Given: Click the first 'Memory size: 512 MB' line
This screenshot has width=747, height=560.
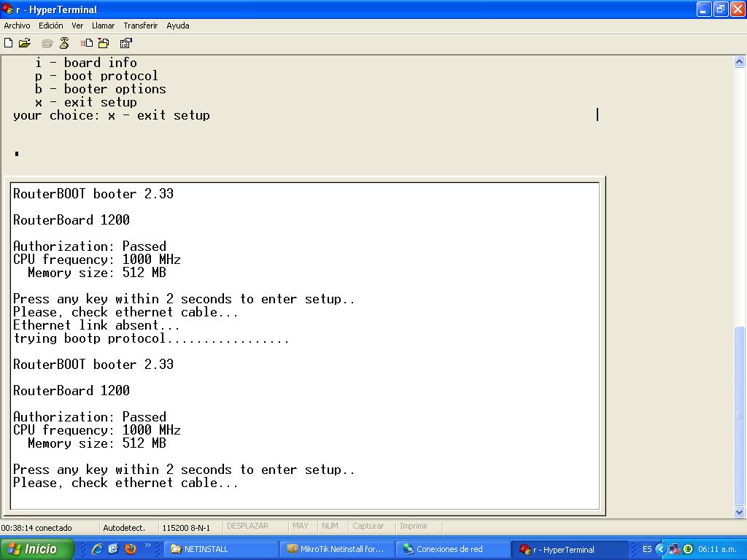Looking at the screenshot, I should coord(97,273).
